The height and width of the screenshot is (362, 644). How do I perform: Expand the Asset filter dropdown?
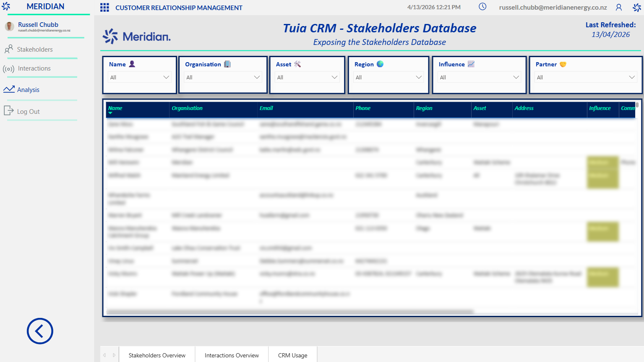click(x=307, y=77)
